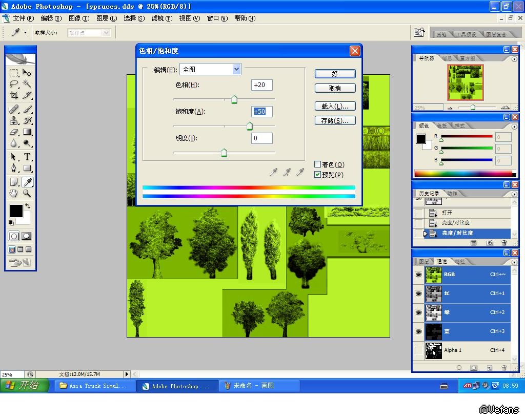Show the Alpha 1 channel visibility
The image size is (525, 420).
pyautogui.click(x=419, y=350)
